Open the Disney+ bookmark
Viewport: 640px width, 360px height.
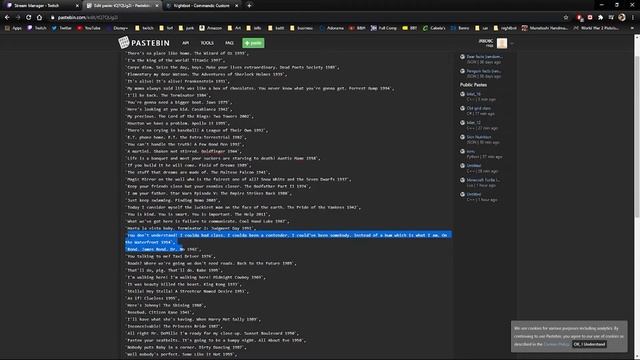[x=117, y=28]
